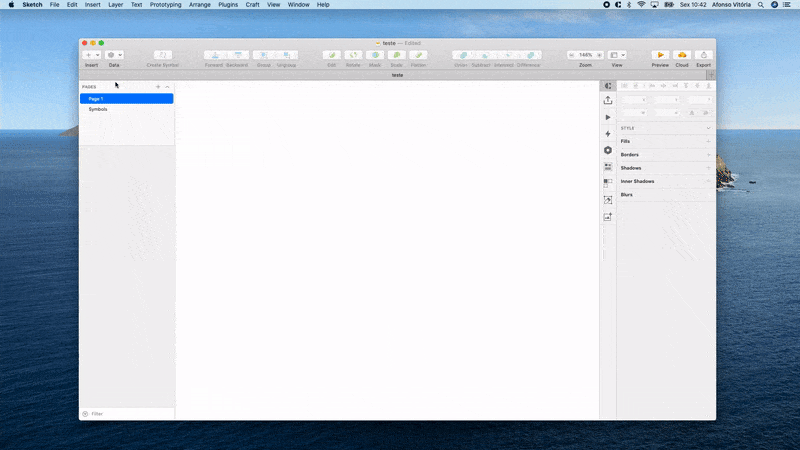Open the Cloud upload toolbar icon

pos(682,55)
